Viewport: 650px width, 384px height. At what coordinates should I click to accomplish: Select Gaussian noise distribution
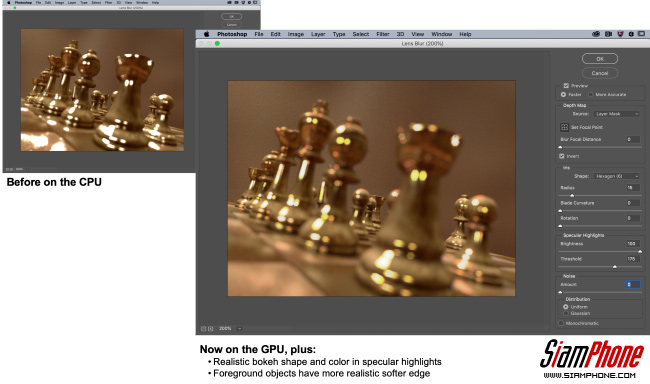click(565, 313)
